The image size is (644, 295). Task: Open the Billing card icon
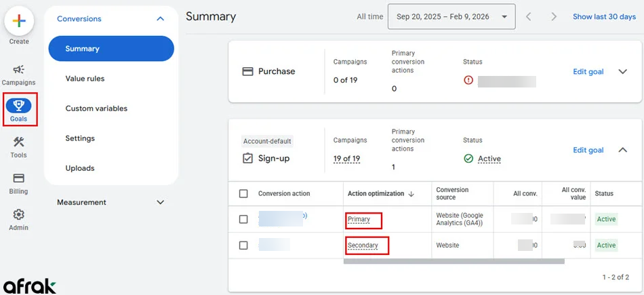coord(19,178)
